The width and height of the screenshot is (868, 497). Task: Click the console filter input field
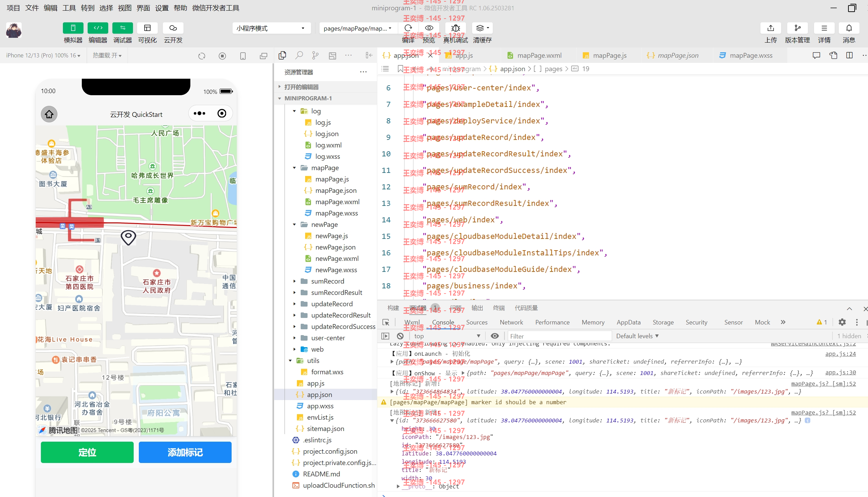click(x=559, y=336)
